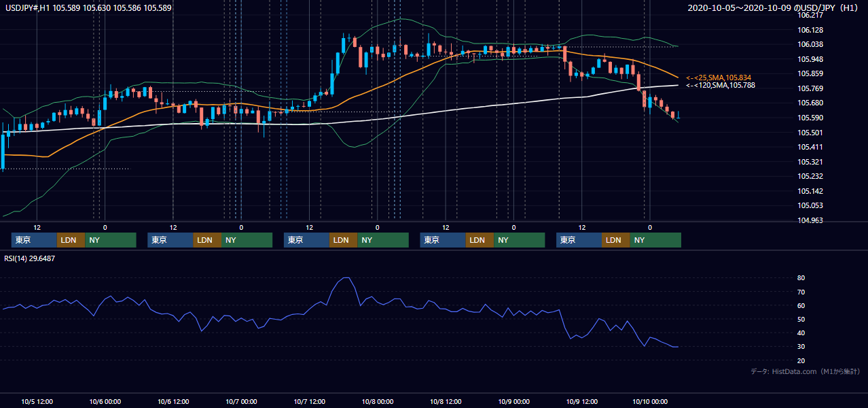868x408 pixels.
Task: Click the 105.590 price axis label
Action: point(811,118)
